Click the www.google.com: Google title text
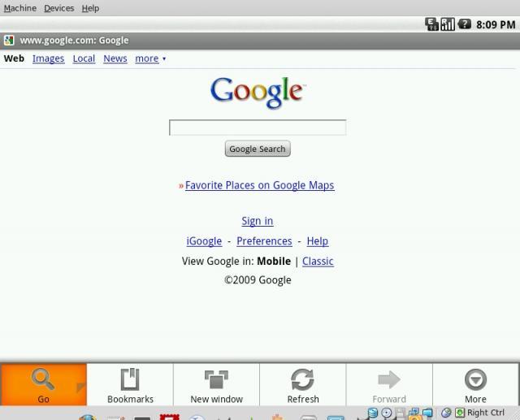 74,41
